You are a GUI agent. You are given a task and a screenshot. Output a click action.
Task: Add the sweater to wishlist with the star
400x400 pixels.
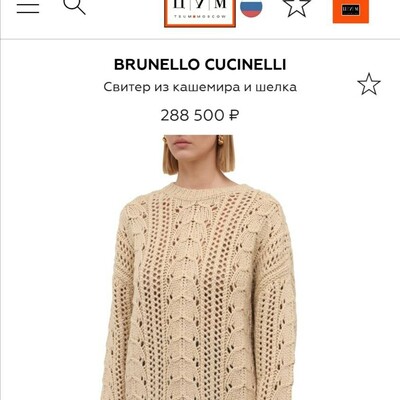(x=369, y=84)
